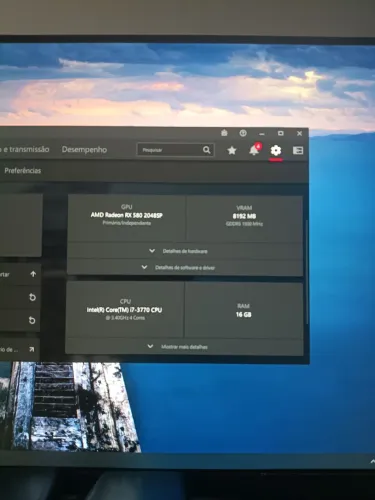Switch to the Desempenho tab
Screen dimensions: 375x500
pos(84,150)
